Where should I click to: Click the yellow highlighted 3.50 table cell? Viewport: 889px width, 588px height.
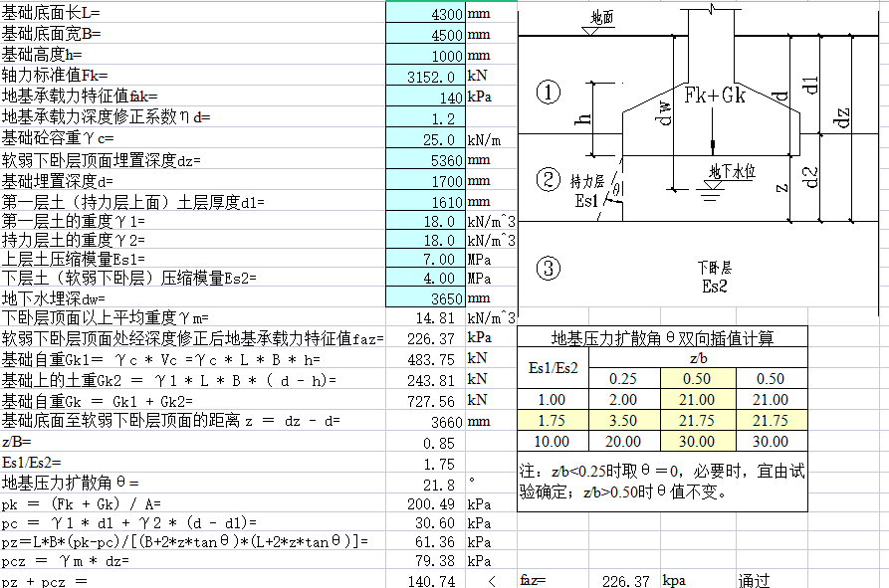(x=621, y=421)
